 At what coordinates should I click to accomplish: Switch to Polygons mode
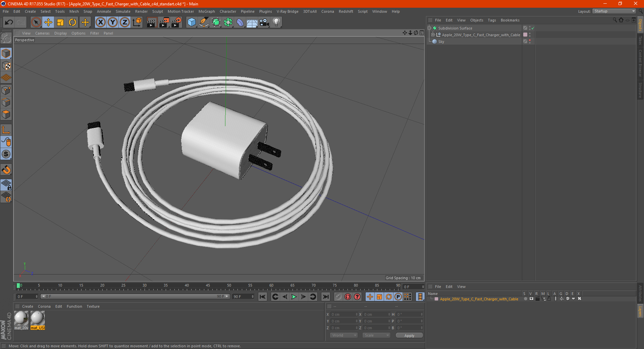tap(6, 114)
